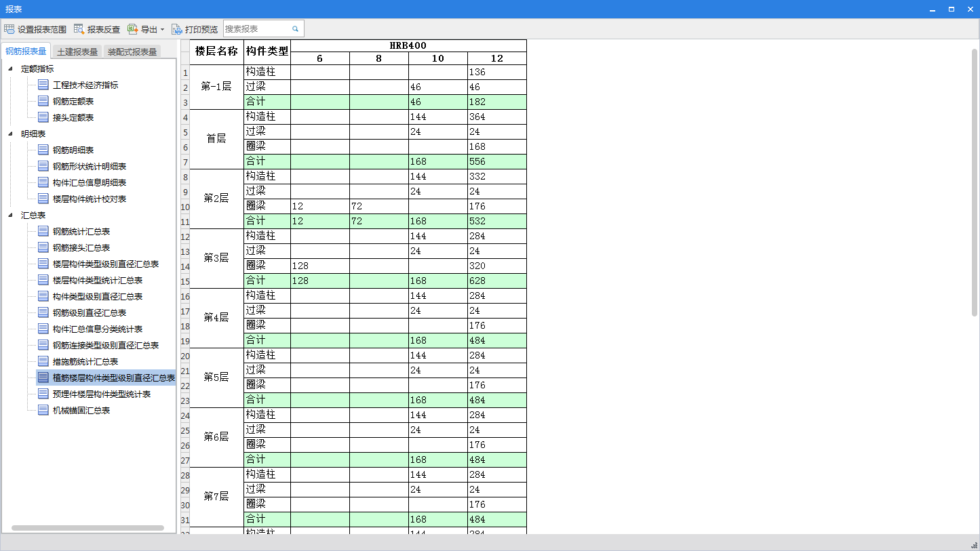Select the cell with value 136
Viewport: 980px width, 551px height.
497,72
